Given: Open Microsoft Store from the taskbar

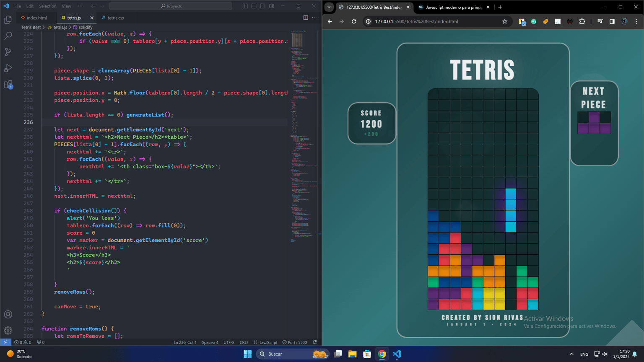Looking at the screenshot, I should pyautogui.click(x=367, y=354).
